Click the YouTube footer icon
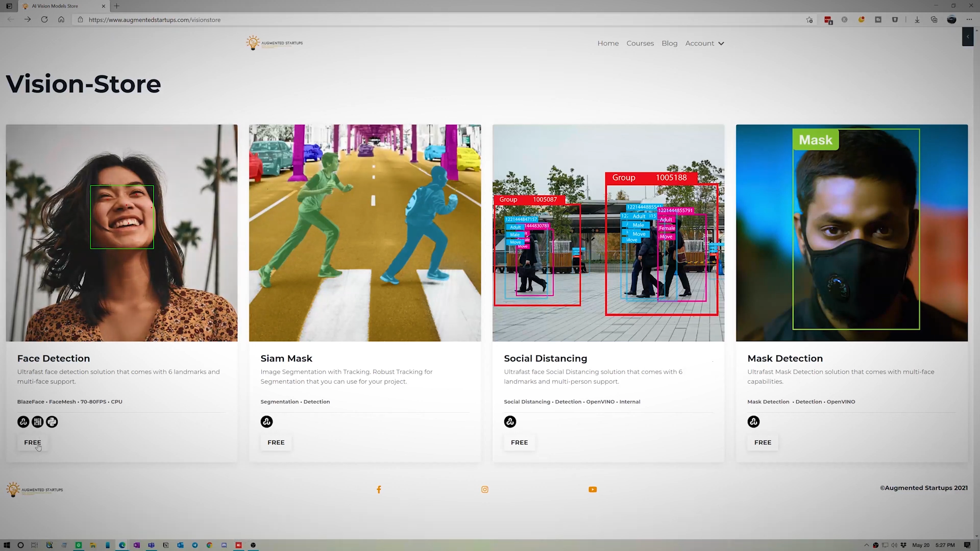The width and height of the screenshot is (980, 551). (593, 490)
